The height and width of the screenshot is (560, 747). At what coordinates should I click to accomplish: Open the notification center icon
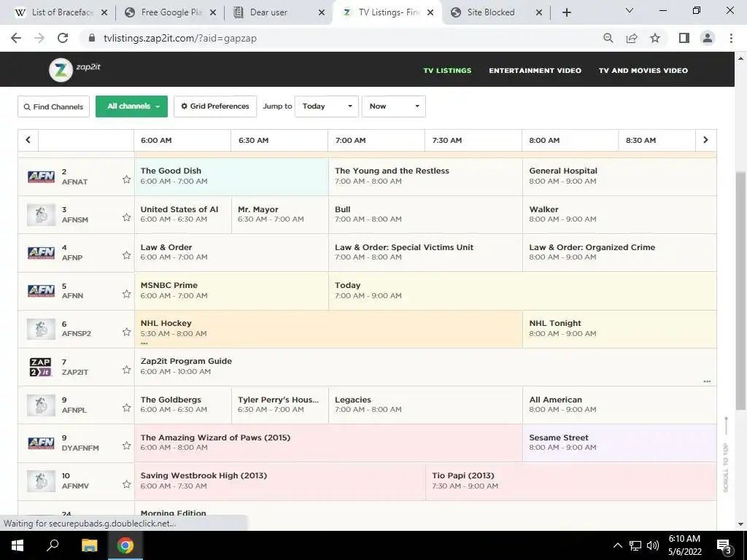point(724,545)
